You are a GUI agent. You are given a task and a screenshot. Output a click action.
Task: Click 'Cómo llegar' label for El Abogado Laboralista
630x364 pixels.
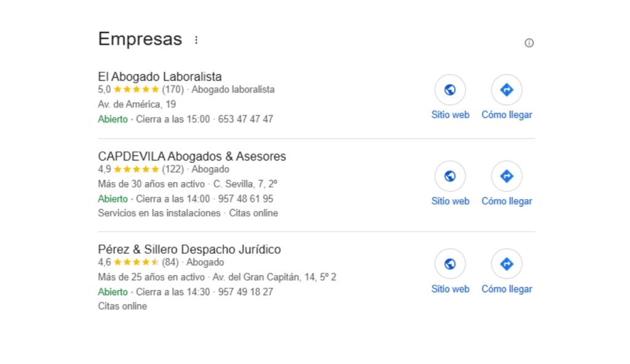(507, 115)
